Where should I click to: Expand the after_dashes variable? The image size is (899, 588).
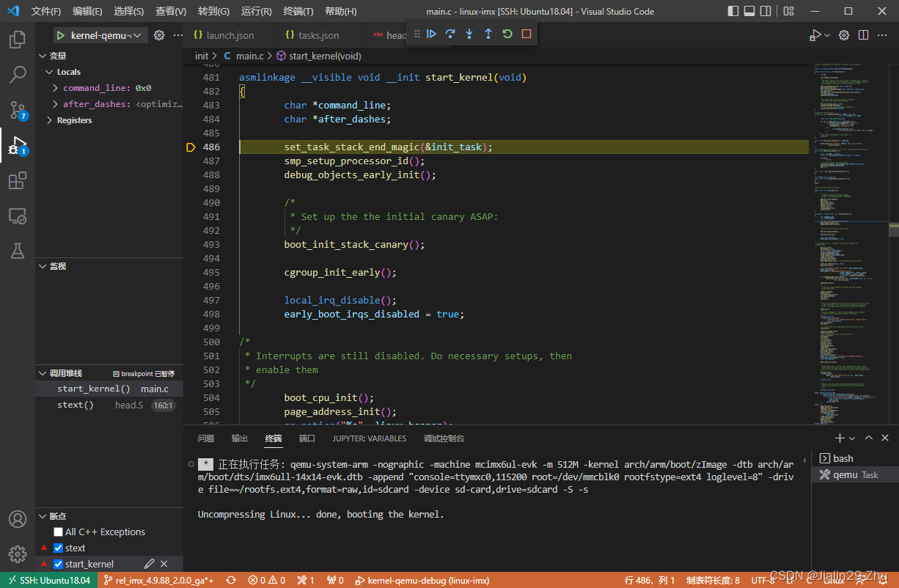coord(56,104)
